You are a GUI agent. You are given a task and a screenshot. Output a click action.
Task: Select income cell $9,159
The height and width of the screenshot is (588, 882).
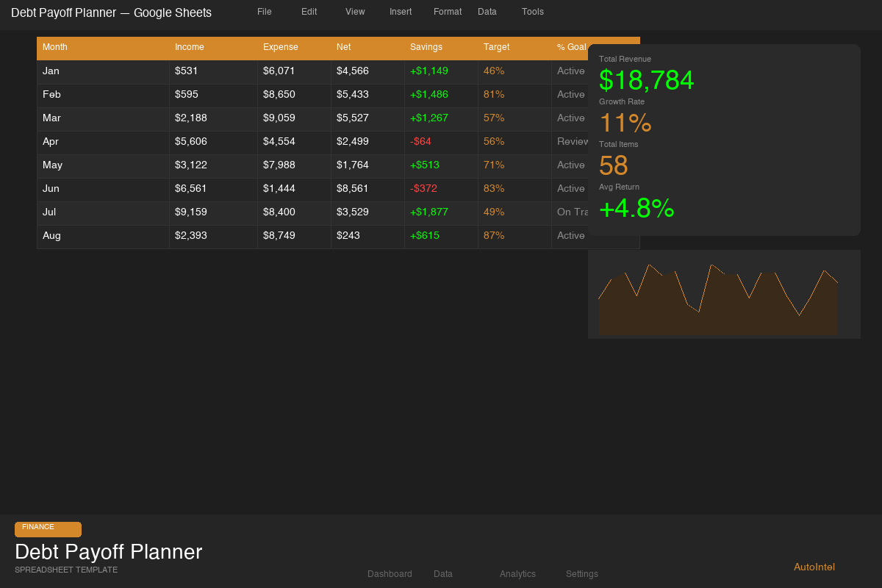pyautogui.click(x=213, y=213)
